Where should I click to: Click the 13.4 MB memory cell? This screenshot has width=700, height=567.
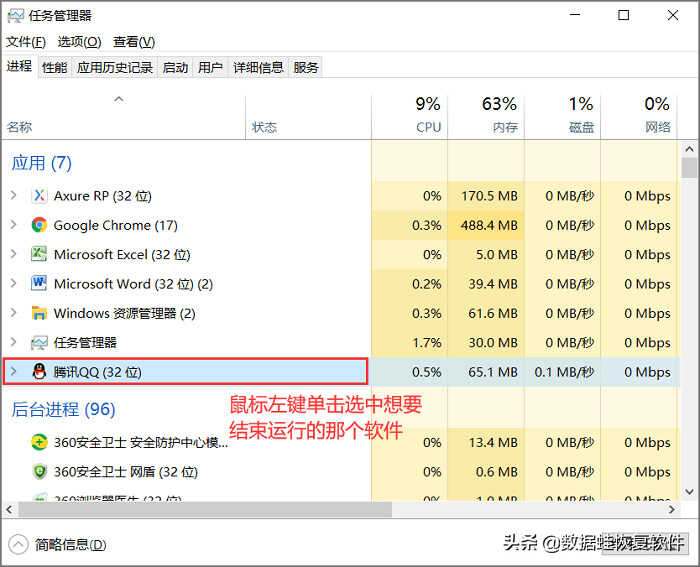486,442
